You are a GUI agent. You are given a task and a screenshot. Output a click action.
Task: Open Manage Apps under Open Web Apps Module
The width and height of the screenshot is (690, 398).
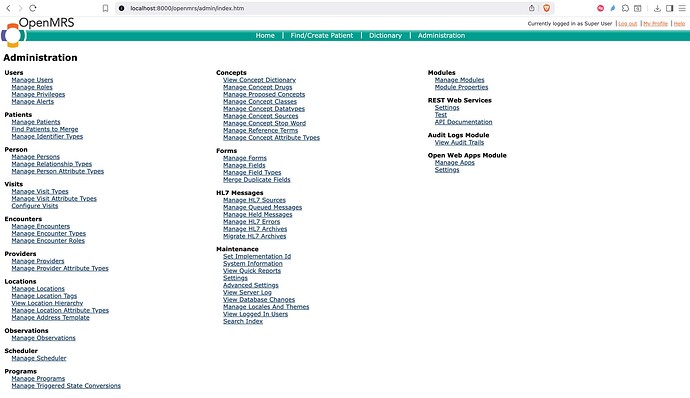click(455, 163)
